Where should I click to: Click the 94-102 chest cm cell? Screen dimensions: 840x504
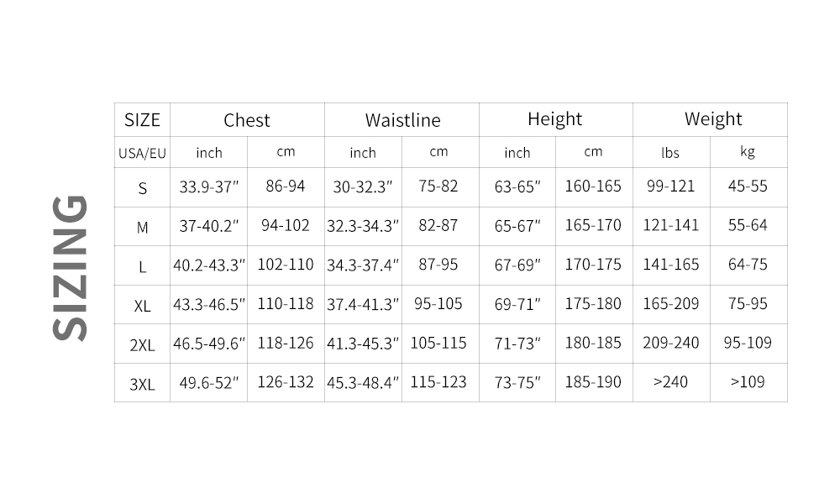coord(286,225)
